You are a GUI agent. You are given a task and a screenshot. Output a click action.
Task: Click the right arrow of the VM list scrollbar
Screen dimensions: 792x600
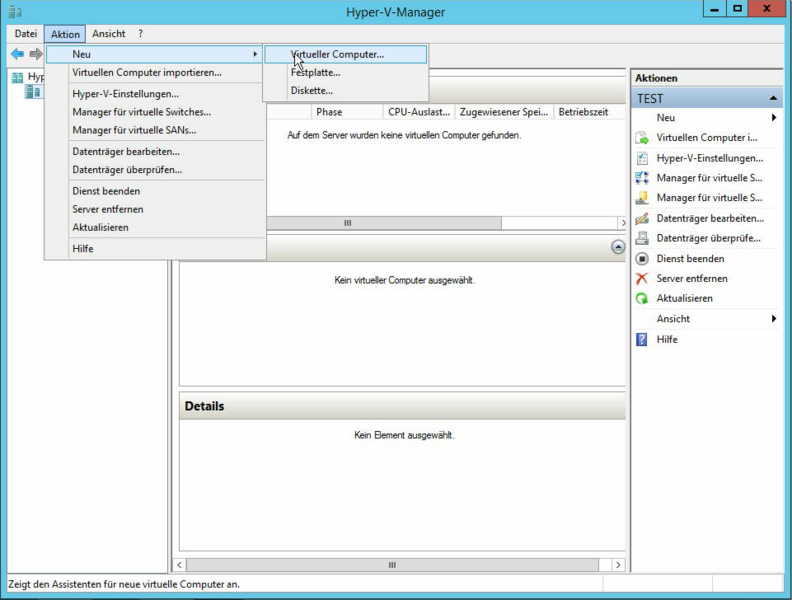[x=622, y=223]
